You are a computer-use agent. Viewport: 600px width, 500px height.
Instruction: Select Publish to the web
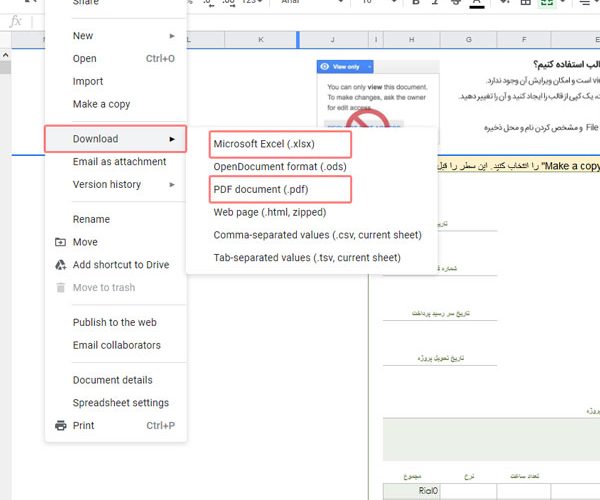(114, 322)
